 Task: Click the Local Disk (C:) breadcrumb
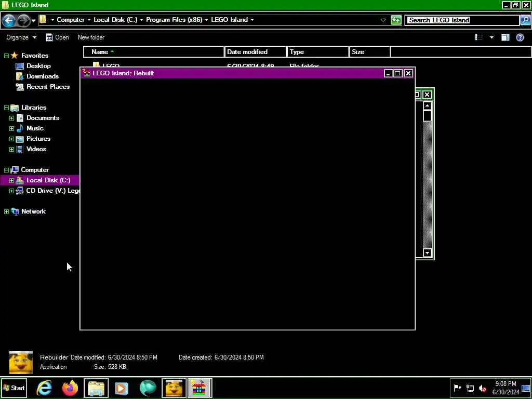pos(115,20)
